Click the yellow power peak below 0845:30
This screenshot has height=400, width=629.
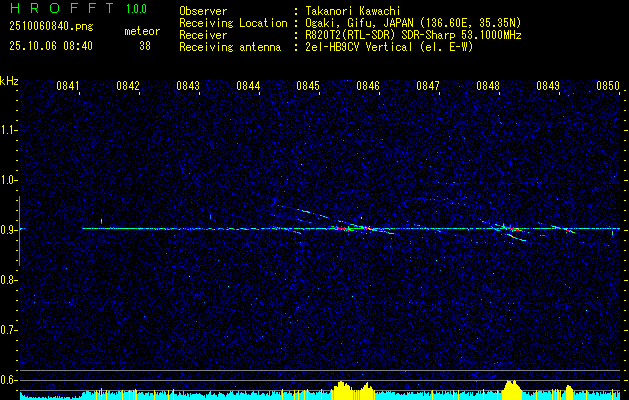pyautogui.click(x=341, y=390)
